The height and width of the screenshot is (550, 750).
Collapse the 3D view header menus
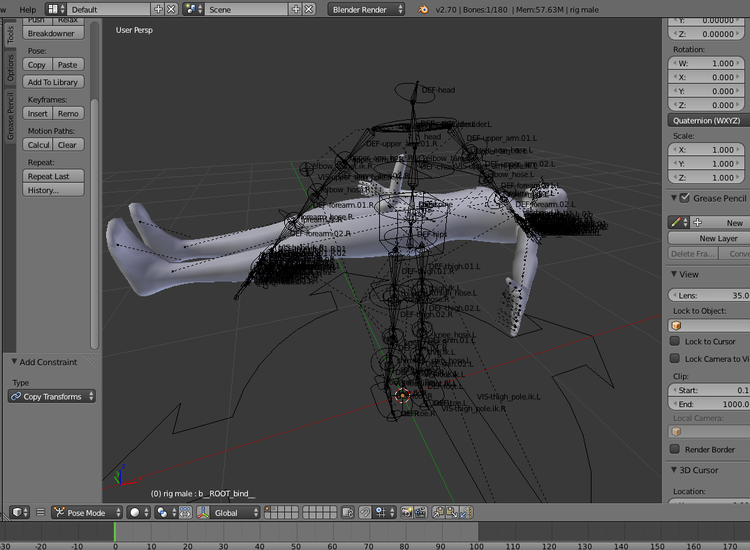[x=41, y=513]
